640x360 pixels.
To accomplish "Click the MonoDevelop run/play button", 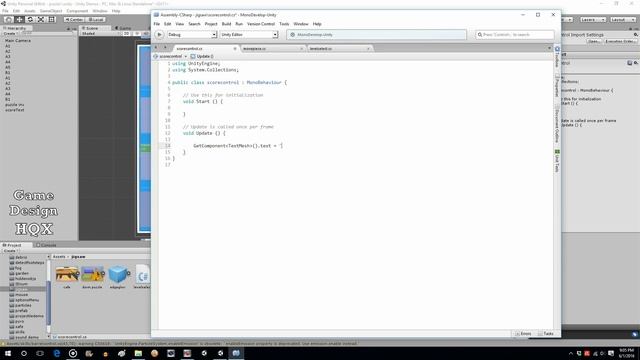I will pos(159,35).
